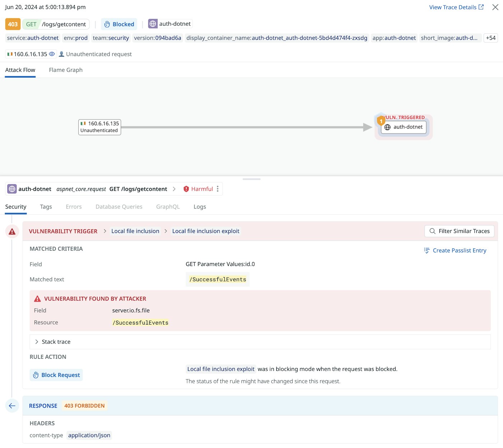Screen dimensions: 503x448
Task: Open the three-dot menu beside Harmful
Action: point(218,189)
